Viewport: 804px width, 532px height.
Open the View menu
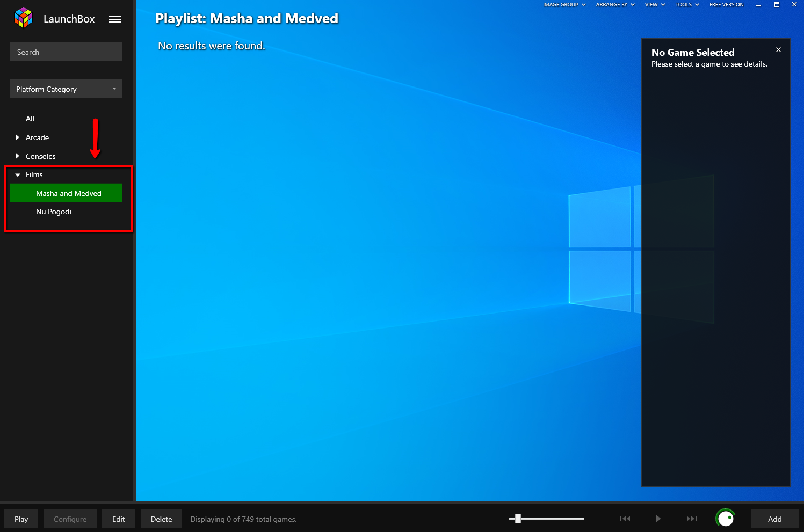pyautogui.click(x=655, y=5)
